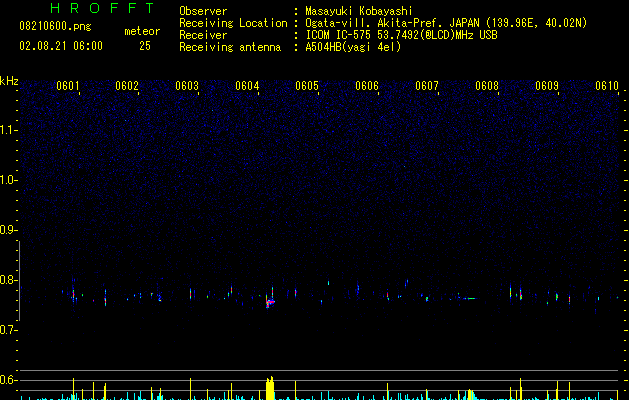Click the 0.9 frequency axis label
Viewport: 629px width, 400px height.
(x=8, y=230)
